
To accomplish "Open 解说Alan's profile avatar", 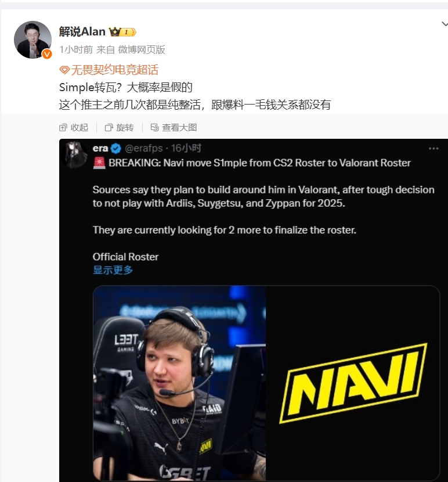I will click(33, 39).
